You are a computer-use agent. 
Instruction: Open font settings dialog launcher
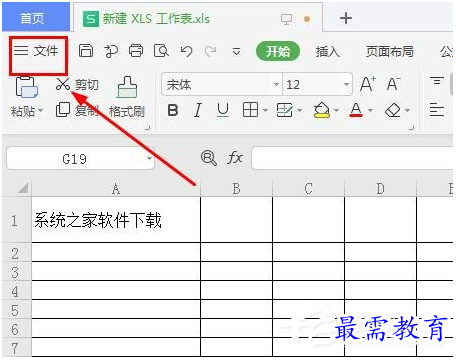pyautogui.click(x=412, y=127)
